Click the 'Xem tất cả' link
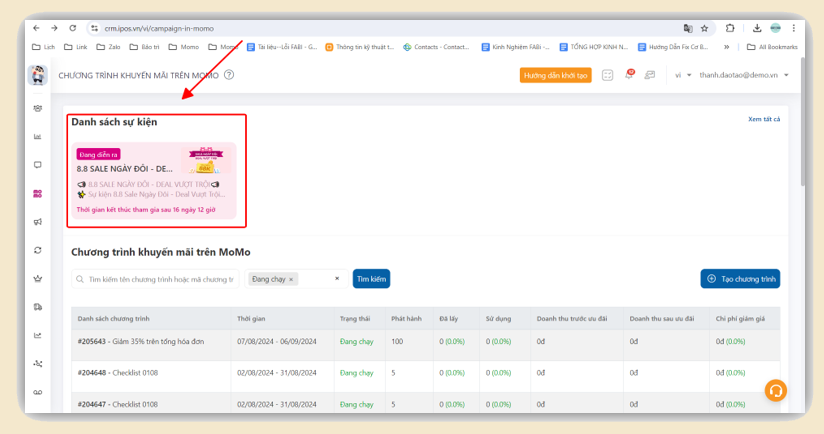Screen dimensions: 824x434 point(763,119)
